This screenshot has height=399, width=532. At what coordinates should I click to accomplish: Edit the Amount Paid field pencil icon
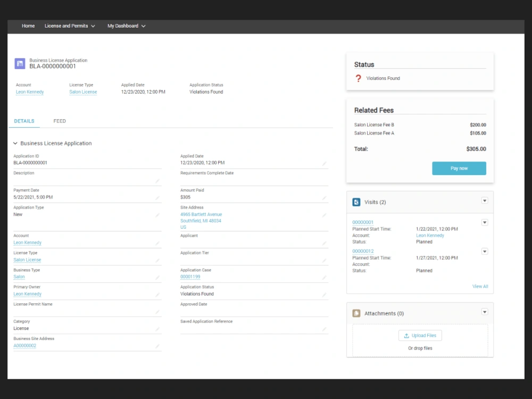click(324, 197)
